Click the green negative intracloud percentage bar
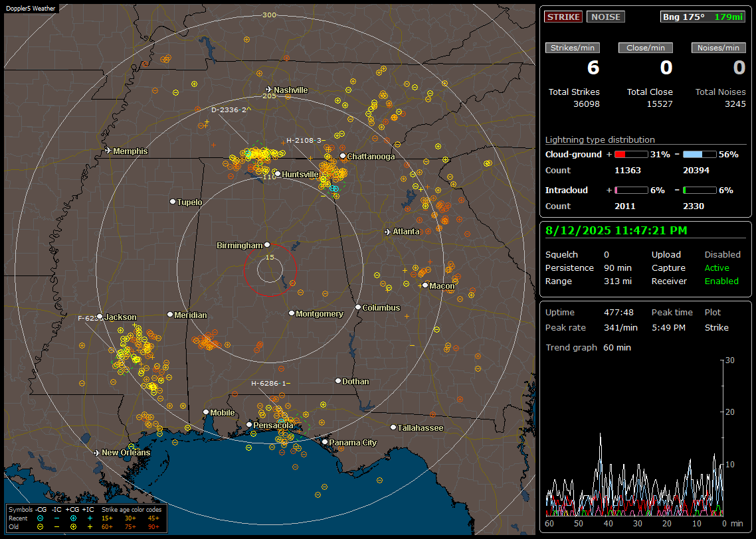This screenshot has height=539, width=756. point(700,191)
